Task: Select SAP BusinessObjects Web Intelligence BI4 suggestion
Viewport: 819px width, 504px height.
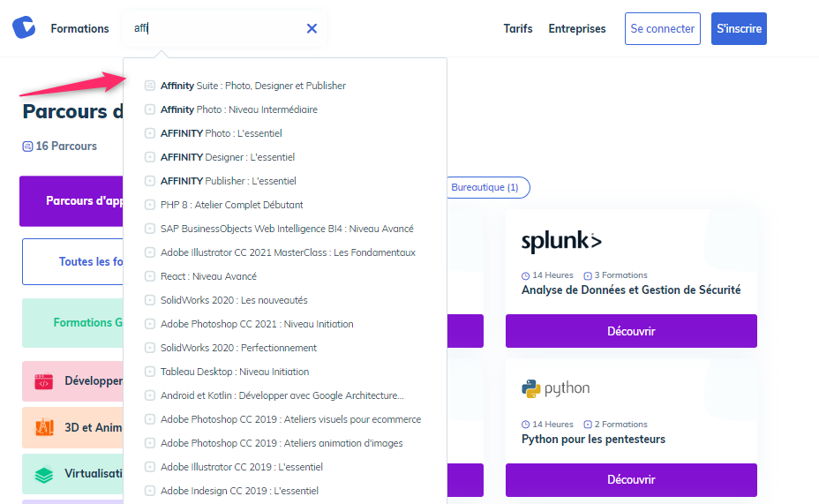Action: tap(287, 229)
